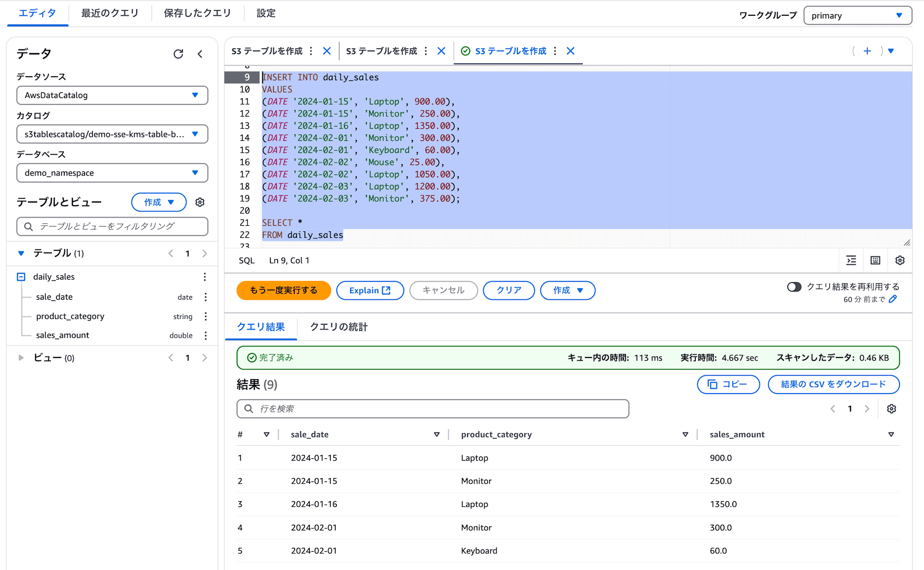Download results as CSV

[833, 384]
